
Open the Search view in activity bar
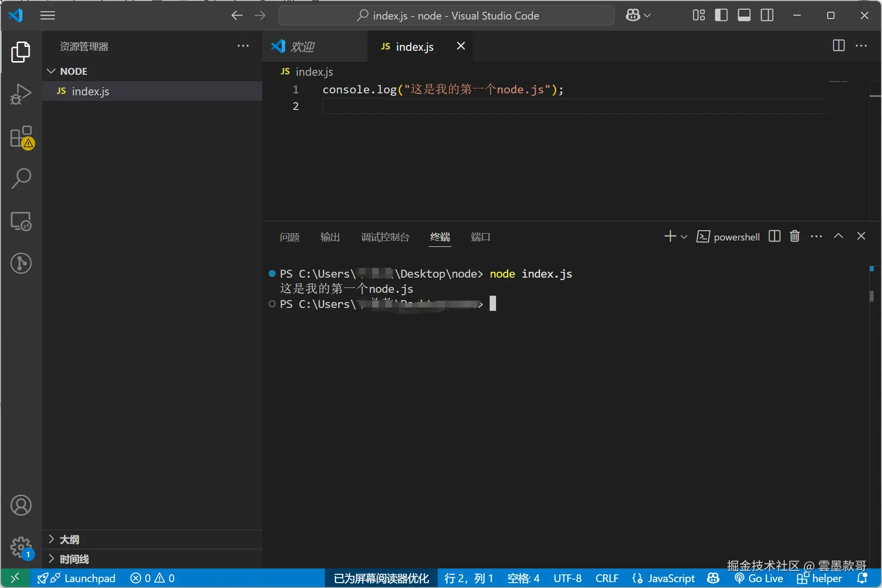click(x=21, y=179)
